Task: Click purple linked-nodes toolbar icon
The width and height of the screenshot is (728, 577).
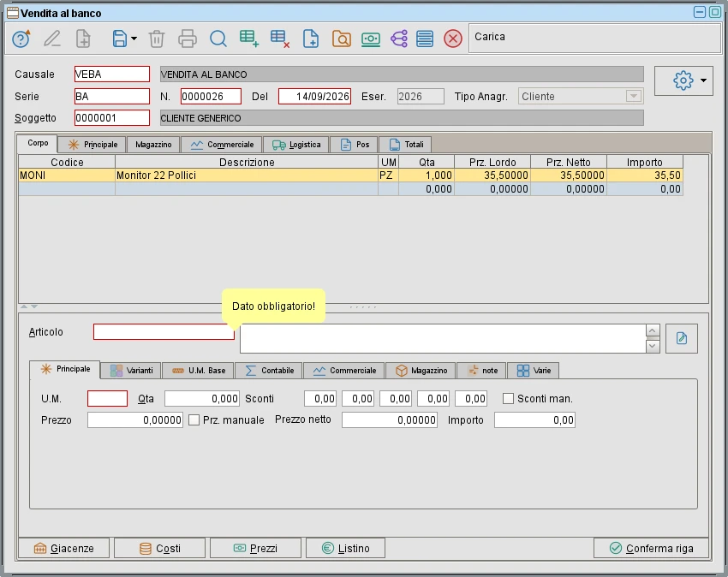Action: click(x=399, y=39)
